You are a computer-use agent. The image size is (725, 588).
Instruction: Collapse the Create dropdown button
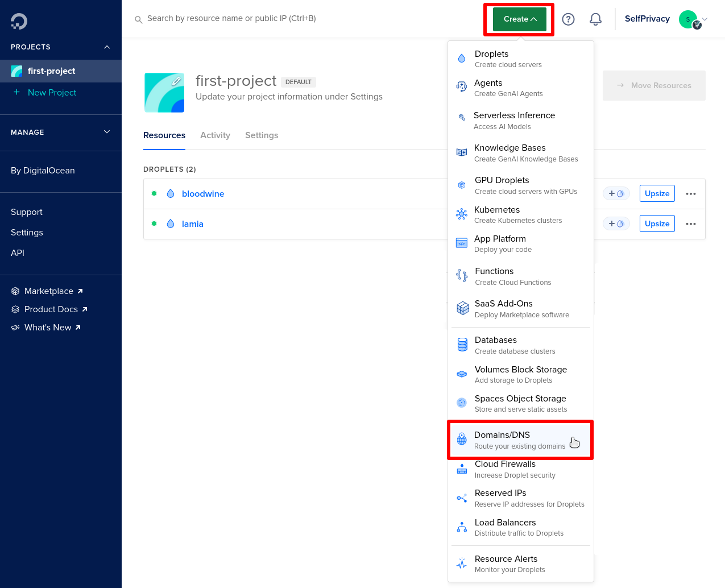520,19
